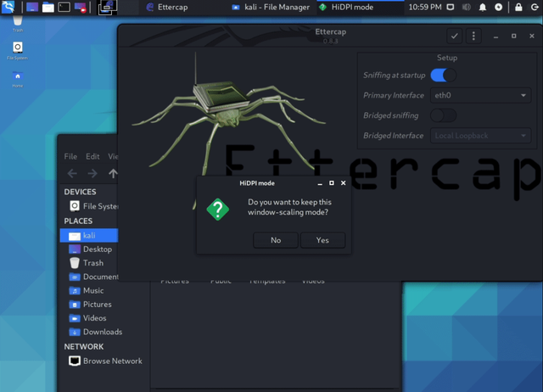This screenshot has width=543, height=392.
Task: Toggle the Sniffing at startup switch
Action: (443, 76)
